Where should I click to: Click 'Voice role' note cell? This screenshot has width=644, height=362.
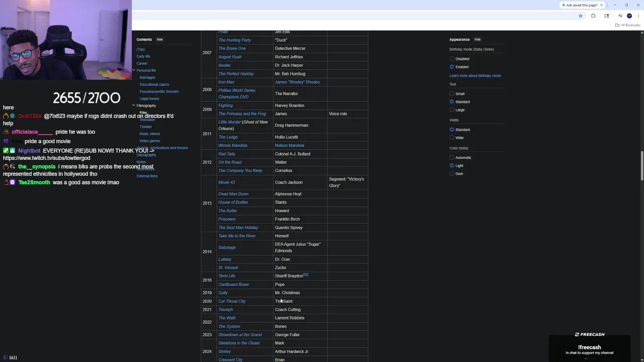coord(348,114)
